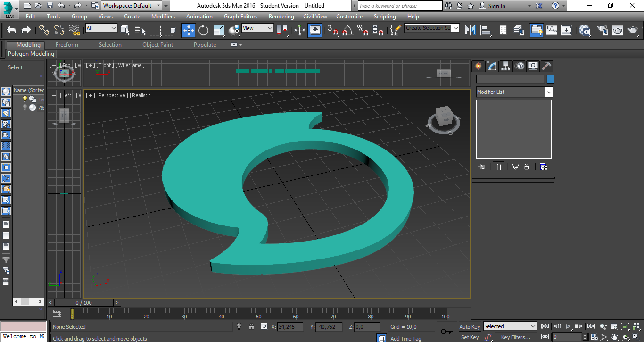This screenshot has height=342, width=644.
Task: Switch to the Hierarchy command panel
Action: (x=506, y=66)
